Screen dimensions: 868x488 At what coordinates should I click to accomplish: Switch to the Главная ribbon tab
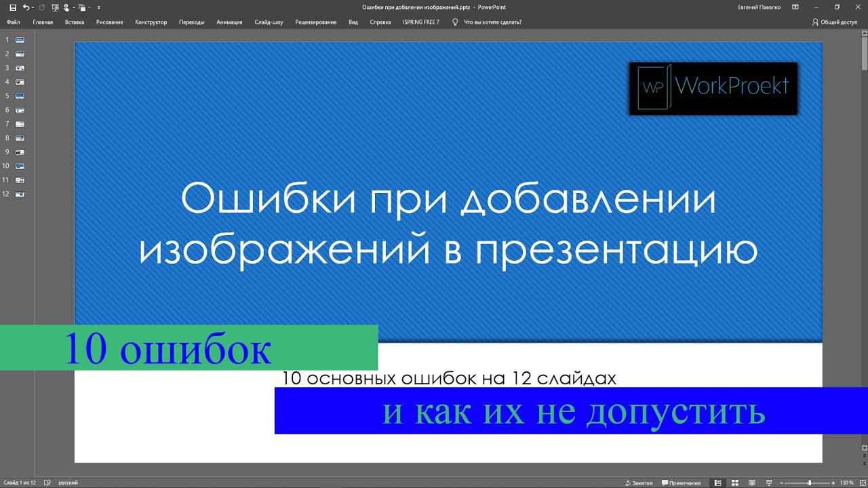[x=42, y=22]
